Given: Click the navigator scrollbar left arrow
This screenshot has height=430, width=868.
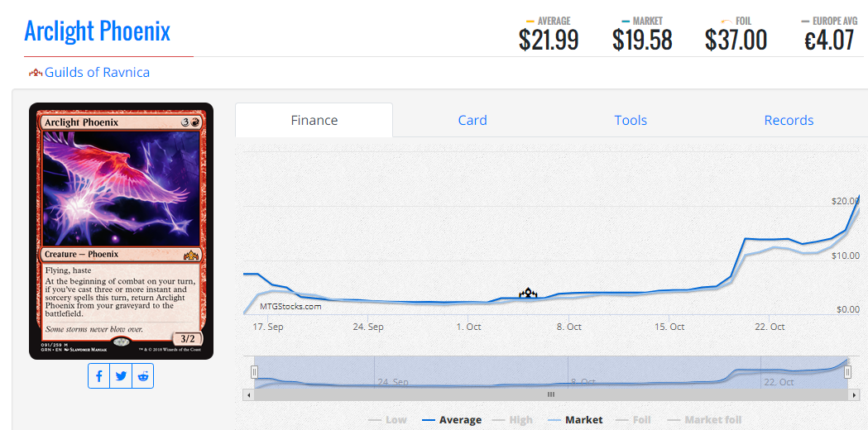Looking at the screenshot, I should (x=247, y=395).
